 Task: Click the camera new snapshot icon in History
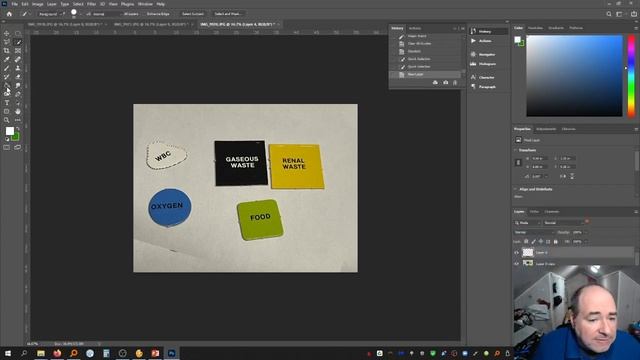pos(445,82)
